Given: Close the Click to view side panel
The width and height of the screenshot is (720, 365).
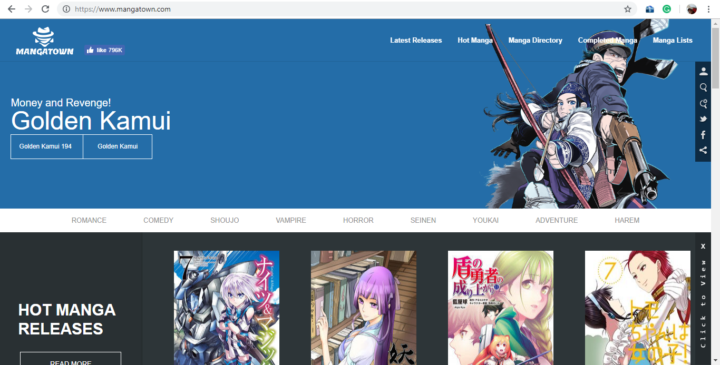Looking at the screenshot, I should 703,247.
